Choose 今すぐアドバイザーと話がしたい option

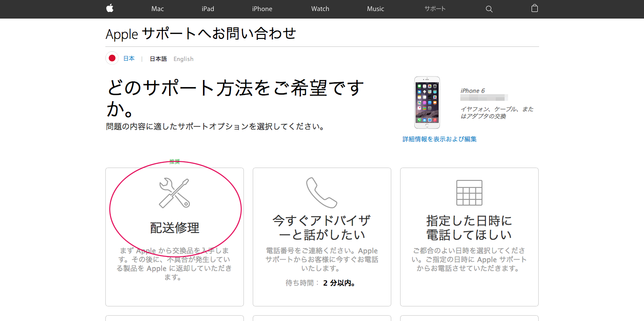tap(322, 227)
